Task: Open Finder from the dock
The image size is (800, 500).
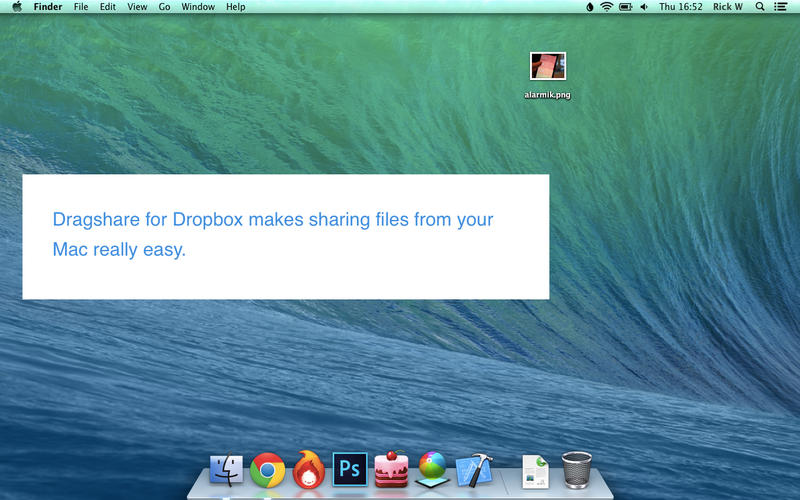Action: pyautogui.click(x=227, y=469)
